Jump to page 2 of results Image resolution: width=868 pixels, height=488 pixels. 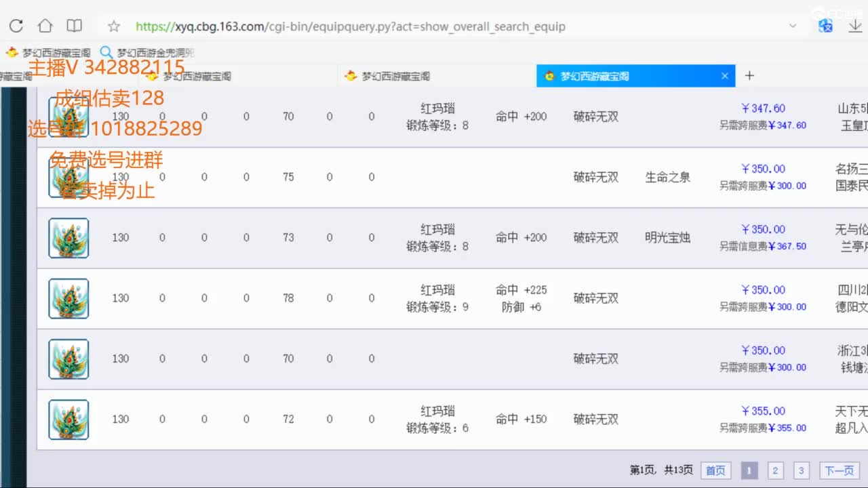click(x=775, y=470)
